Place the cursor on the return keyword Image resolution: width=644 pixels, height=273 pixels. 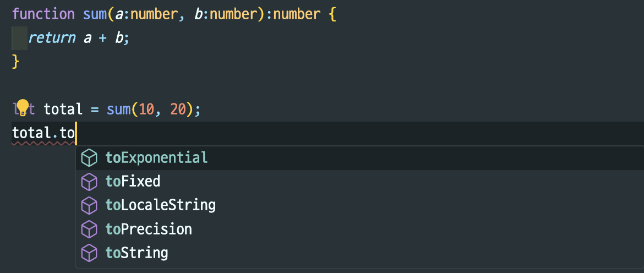pos(52,38)
